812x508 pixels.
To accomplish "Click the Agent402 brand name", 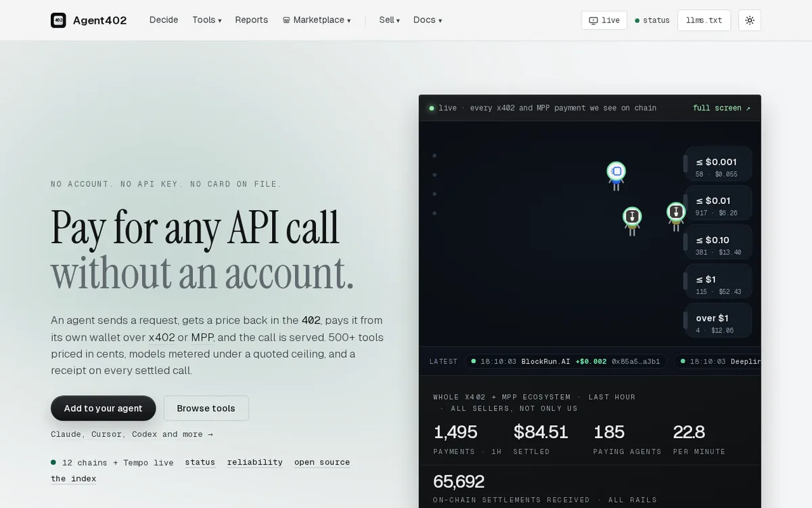I will [x=99, y=20].
